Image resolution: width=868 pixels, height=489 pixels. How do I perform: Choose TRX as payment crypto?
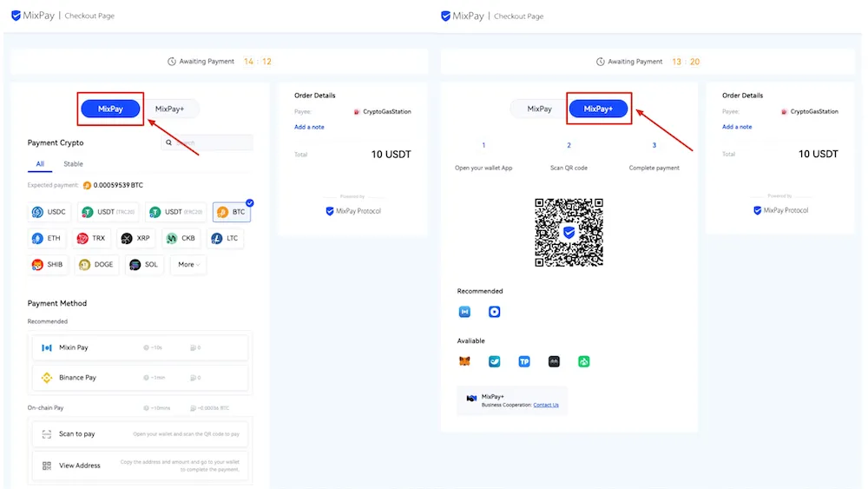[x=91, y=238]
